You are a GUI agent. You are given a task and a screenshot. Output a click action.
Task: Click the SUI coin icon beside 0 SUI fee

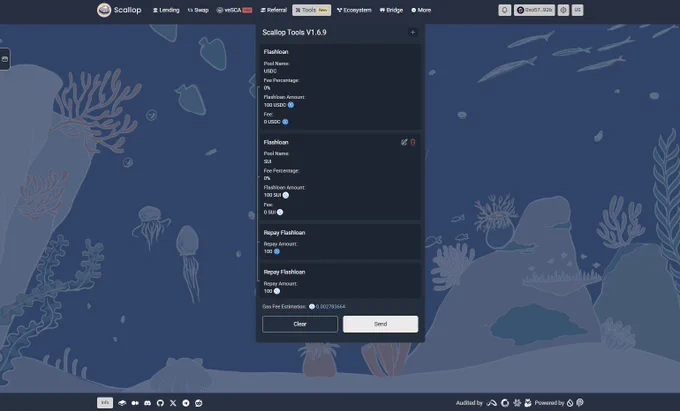point(280,212)
